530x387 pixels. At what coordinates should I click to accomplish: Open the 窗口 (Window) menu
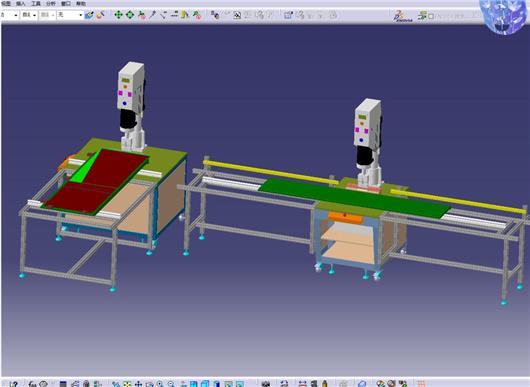point(66,4)
